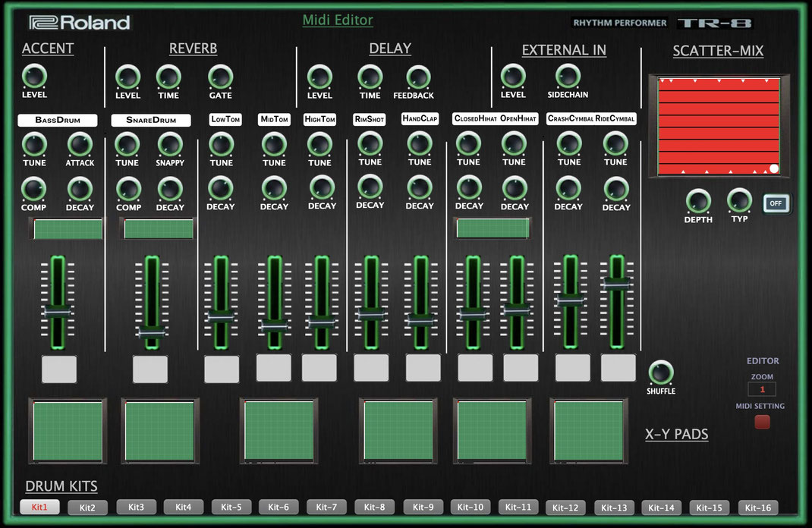The width and height of the screenshot is (812, 528).
Task: Click the SnareDrum label button
Action: tap(151, 120)
